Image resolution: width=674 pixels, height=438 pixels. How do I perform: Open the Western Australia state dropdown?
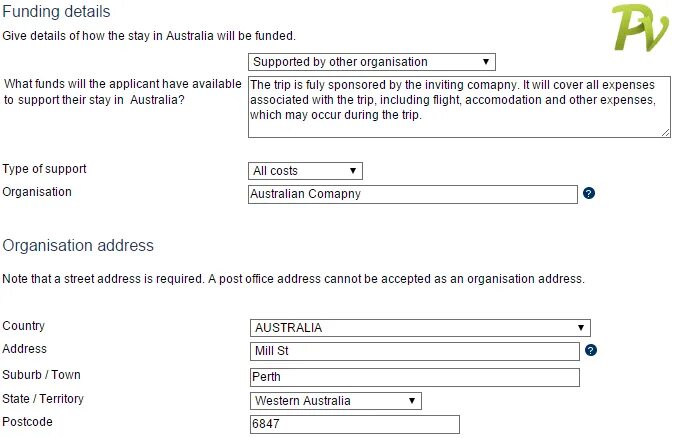(336, 401)
